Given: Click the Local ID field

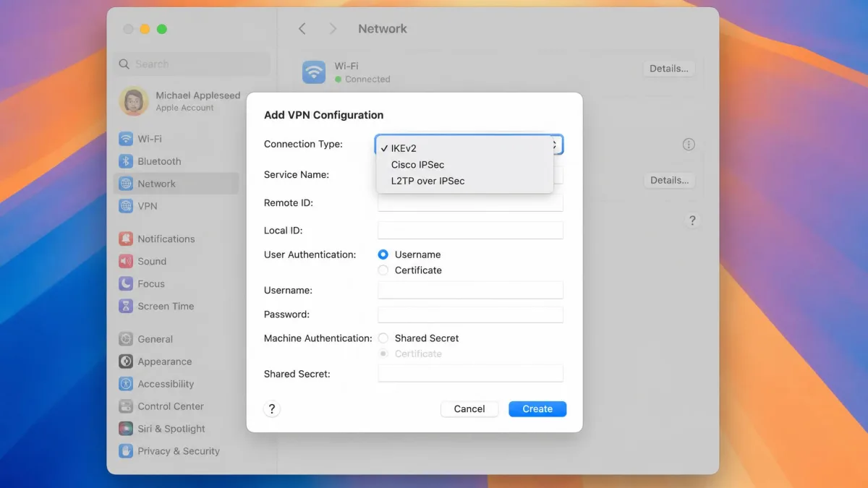Looking at the screenshot, I should [x=470, y=231].
